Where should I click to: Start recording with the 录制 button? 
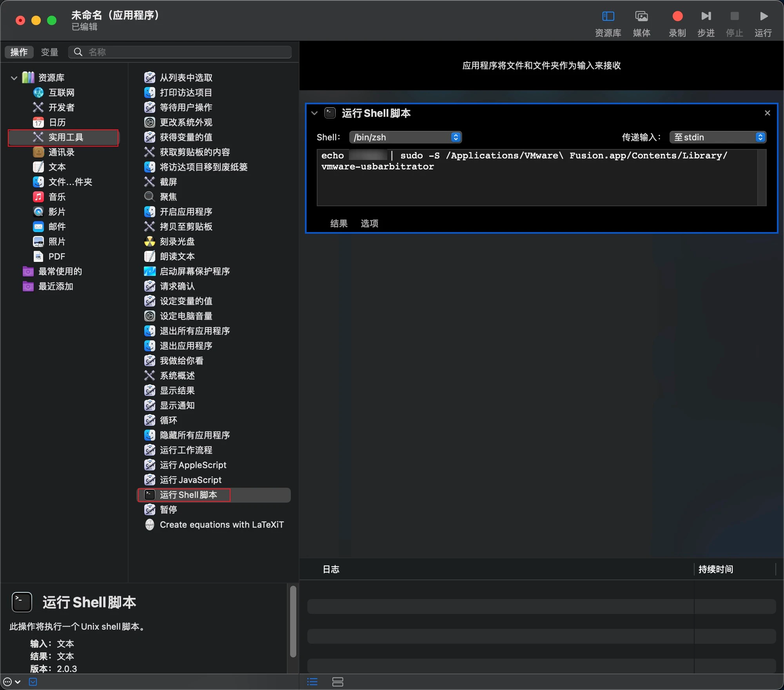point(677,23)
